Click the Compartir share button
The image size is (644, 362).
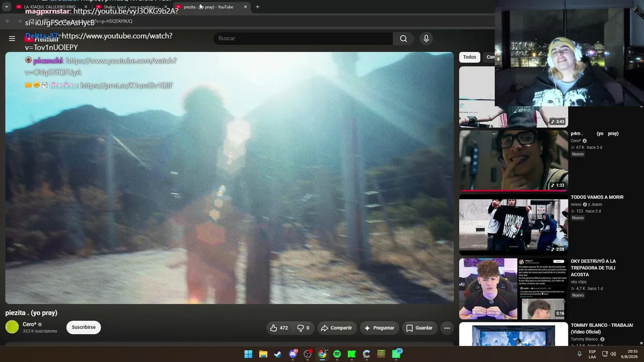(x=337, y=328)
